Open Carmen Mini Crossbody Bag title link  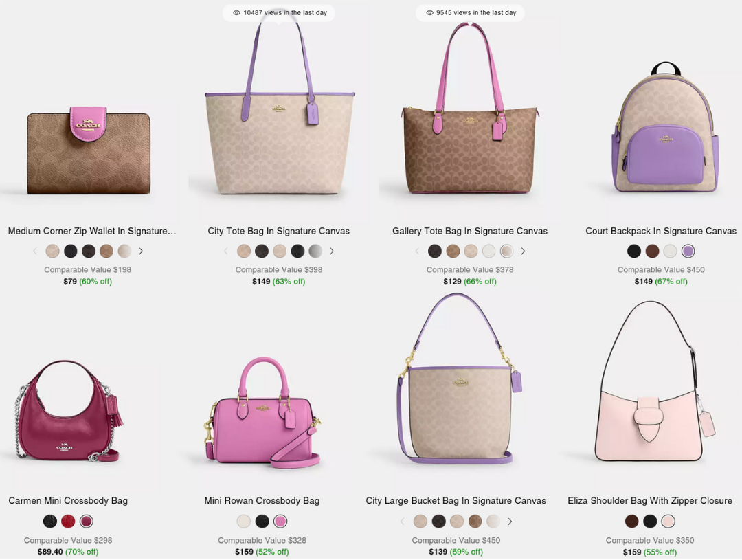pyautogui.click(x=68, y=501)
